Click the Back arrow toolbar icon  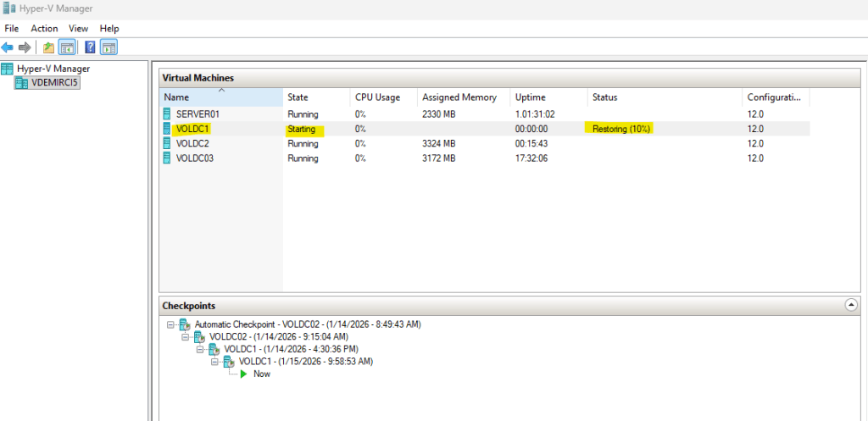pos(8,47)
